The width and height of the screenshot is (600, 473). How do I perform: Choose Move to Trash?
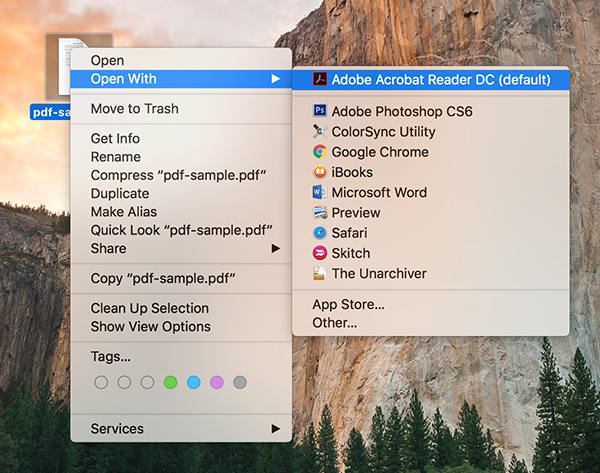(x=181, y=109)
